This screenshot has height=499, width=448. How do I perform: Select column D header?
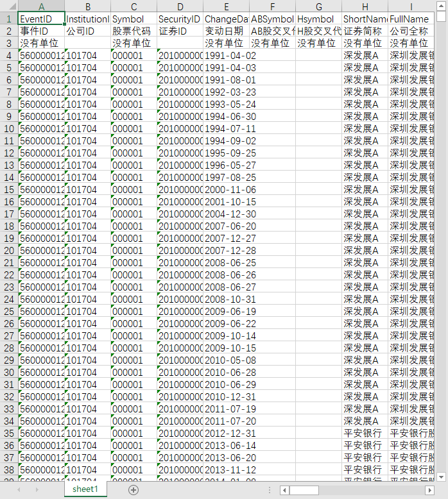click(x=180, y=6)
